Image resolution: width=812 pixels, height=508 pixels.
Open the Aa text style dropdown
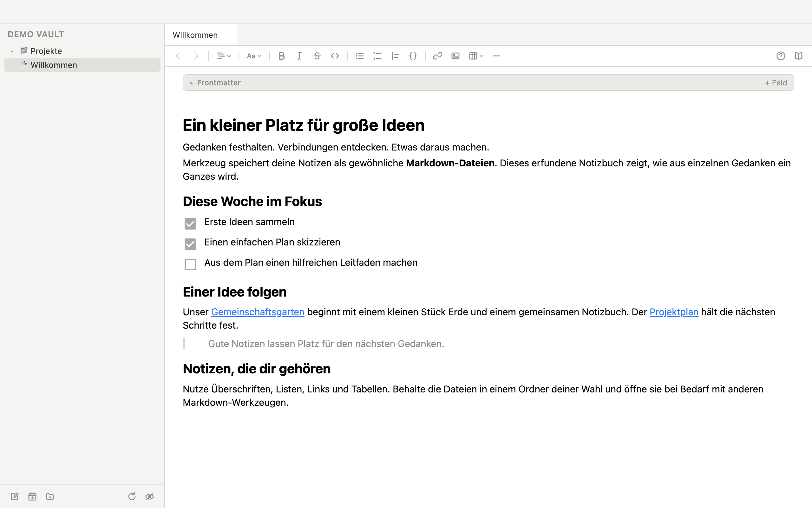(x=254, y=56)
